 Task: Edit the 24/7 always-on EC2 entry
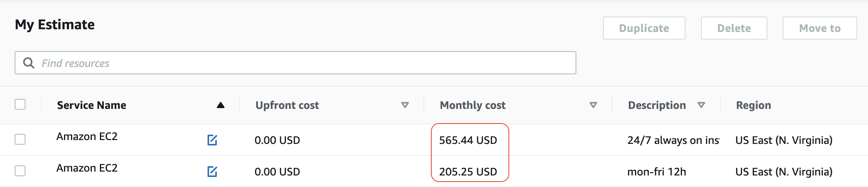(x=212, y=140)
